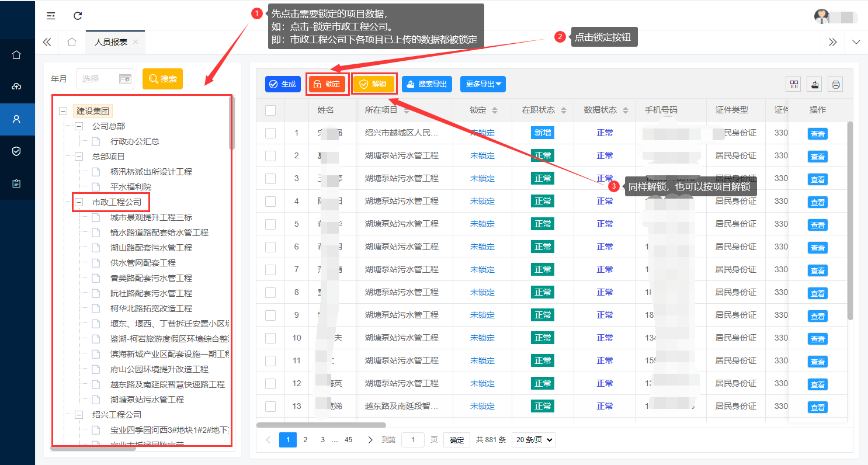The image size is (868, 465).
Task: Go to home tab icon
Action: coord(72,42)
